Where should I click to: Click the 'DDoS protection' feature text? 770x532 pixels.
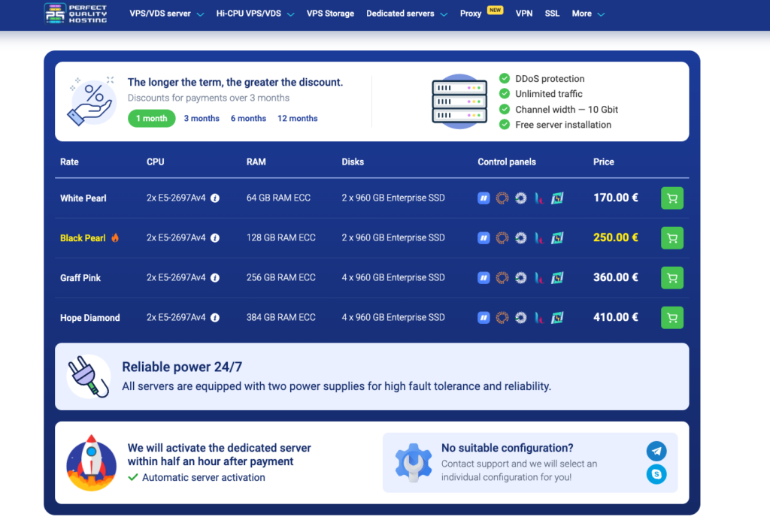click(x=550, y=79)
